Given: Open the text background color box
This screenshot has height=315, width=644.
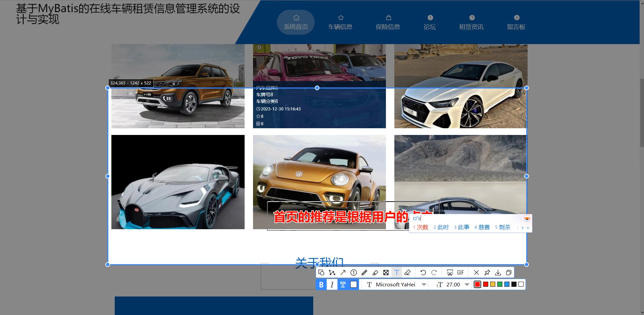Looking at the screenshot, I should click(x=354, y=285).
